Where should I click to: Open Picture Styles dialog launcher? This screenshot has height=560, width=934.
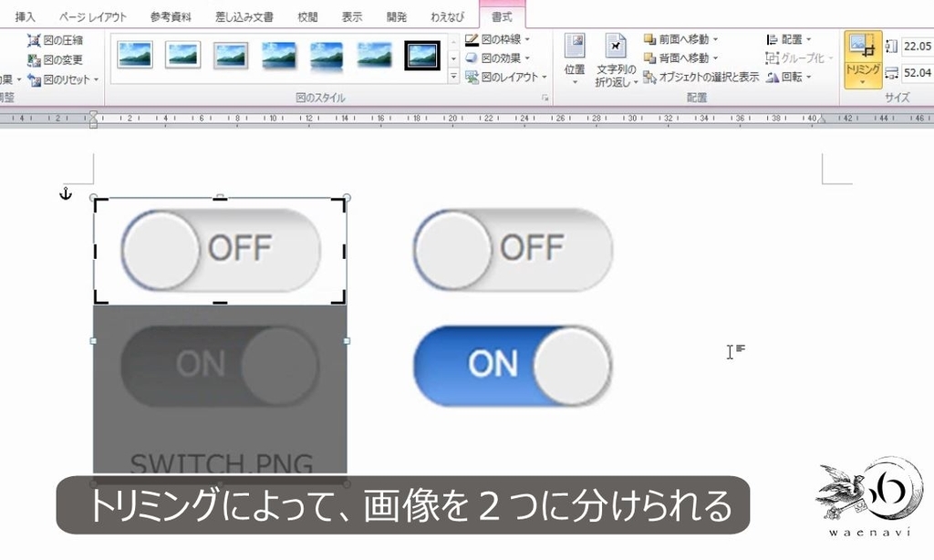pos(545,98)
